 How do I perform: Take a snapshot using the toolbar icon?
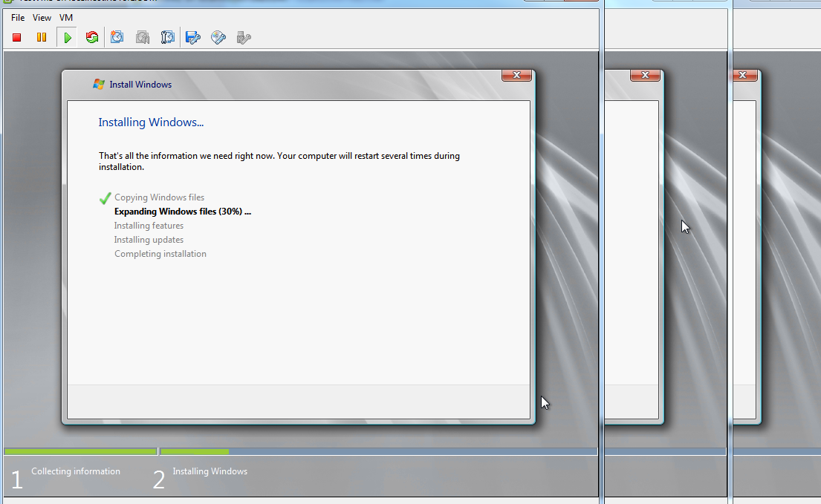(117, 37)
